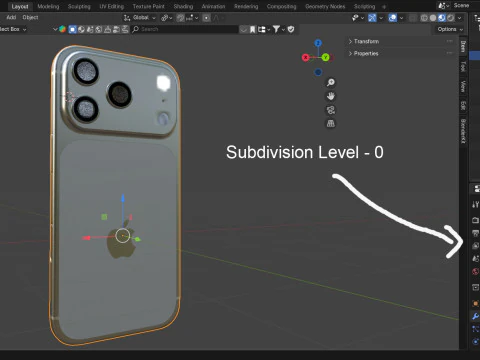Open Object properties orange square tab
The height and width of the screenshot is (360, 480).
pyautogui.click(x=475, y=303)
